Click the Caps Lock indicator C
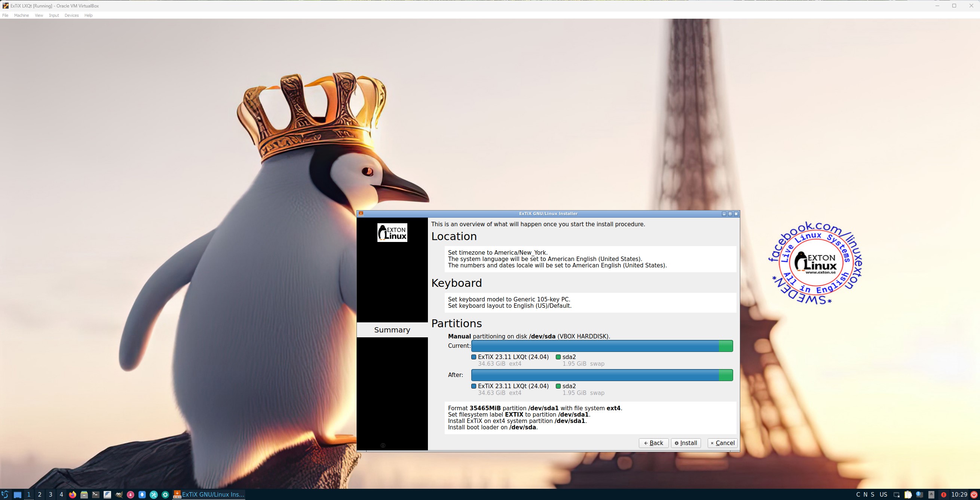980x500 pixels. click(858, 495)
